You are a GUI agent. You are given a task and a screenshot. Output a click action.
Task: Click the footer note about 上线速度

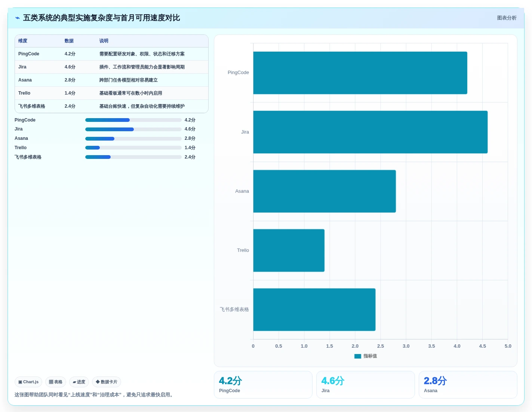click(95, 395)
